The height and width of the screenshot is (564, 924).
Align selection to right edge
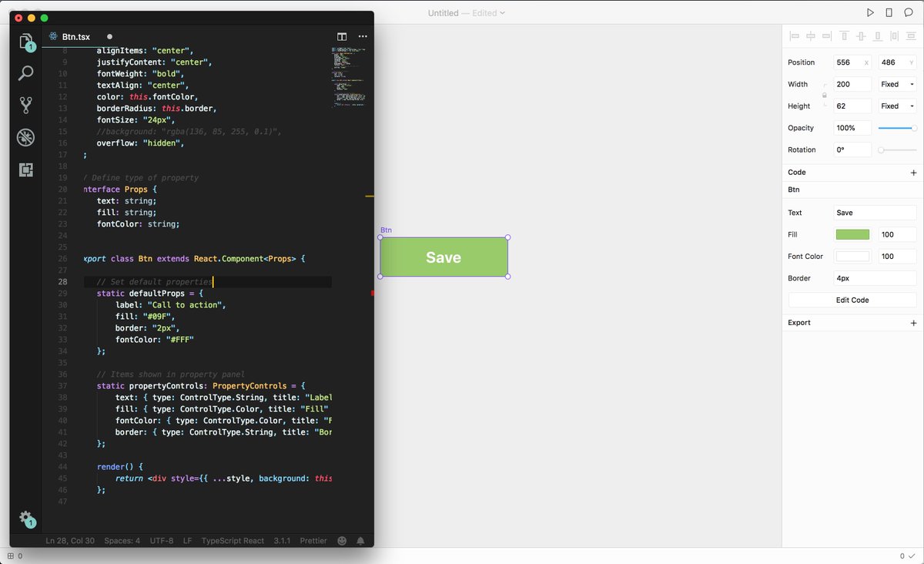[x=827, y=35]
